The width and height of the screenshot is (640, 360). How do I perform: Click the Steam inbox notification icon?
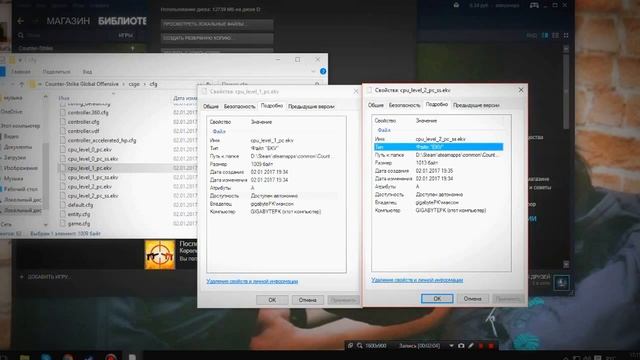point(456,5)
